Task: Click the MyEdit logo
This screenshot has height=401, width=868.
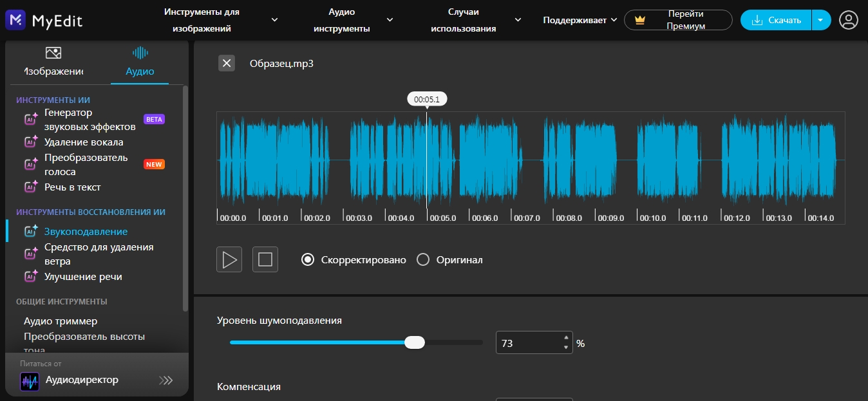Action: coord(44,20)
